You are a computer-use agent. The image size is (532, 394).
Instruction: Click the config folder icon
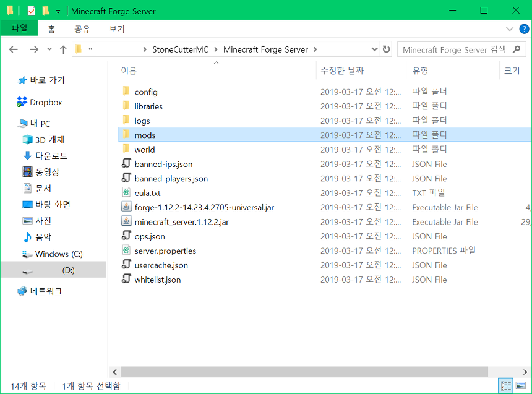click(126, 92)
